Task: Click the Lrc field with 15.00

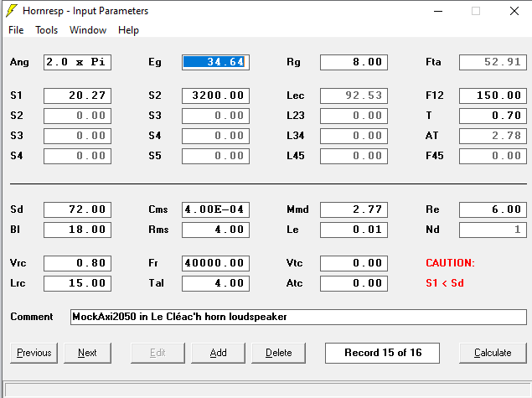Action: [77, 283]
